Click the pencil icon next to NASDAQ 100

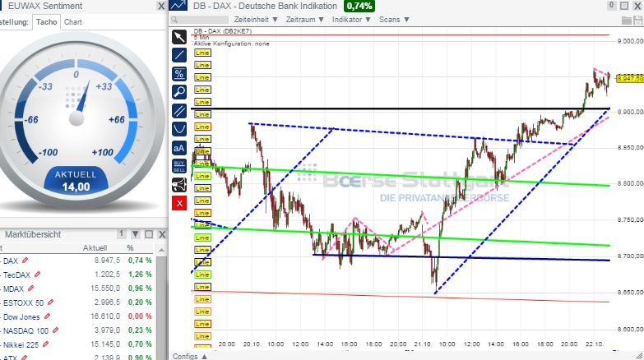click(55, 330)
